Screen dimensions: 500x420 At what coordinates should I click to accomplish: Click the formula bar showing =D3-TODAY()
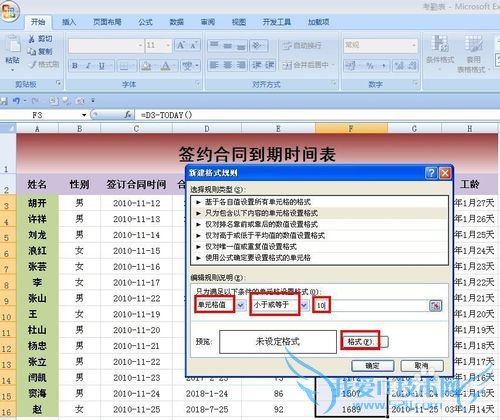tap(318, 115)
